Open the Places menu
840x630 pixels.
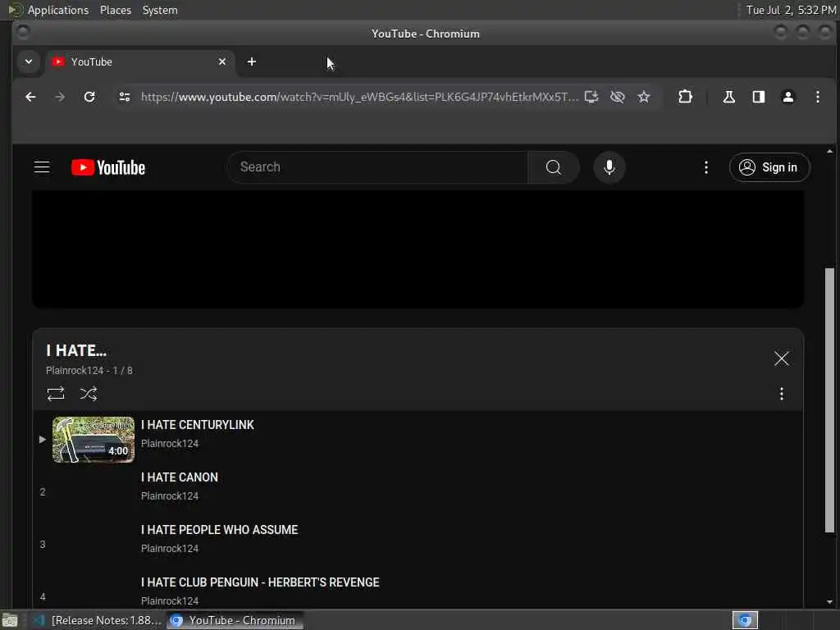(115, 10)
